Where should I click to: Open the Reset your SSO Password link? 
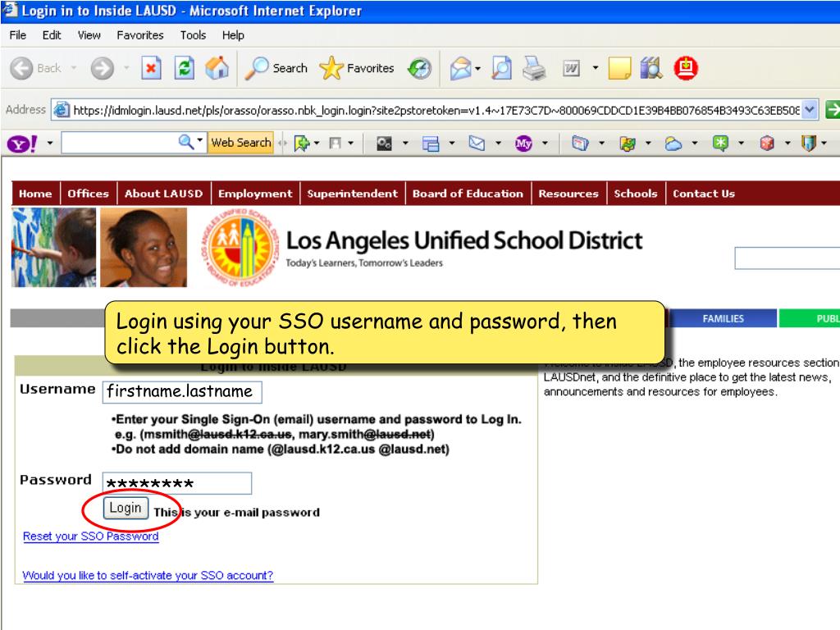coord(90,536)
